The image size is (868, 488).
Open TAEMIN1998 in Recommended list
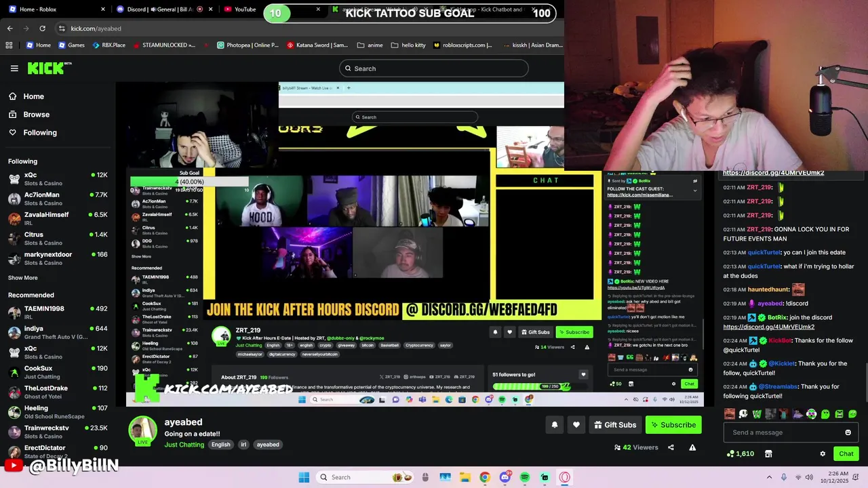58,312
